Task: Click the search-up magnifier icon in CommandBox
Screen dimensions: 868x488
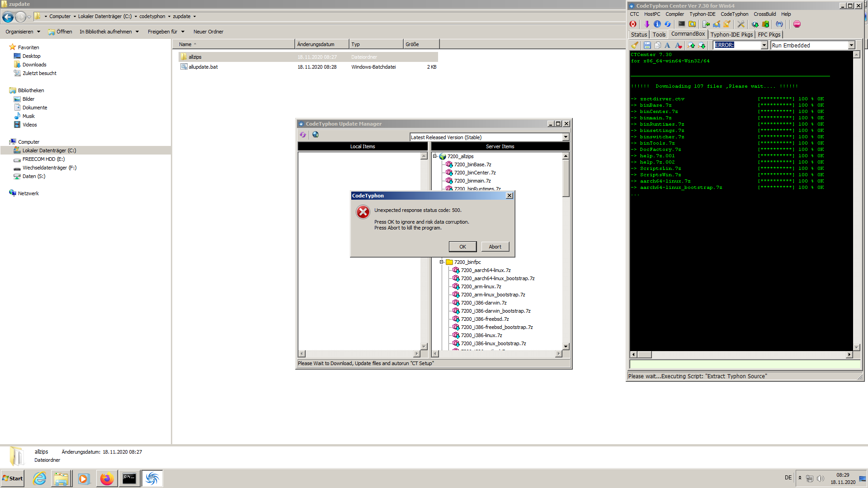Action: [691, 45]
